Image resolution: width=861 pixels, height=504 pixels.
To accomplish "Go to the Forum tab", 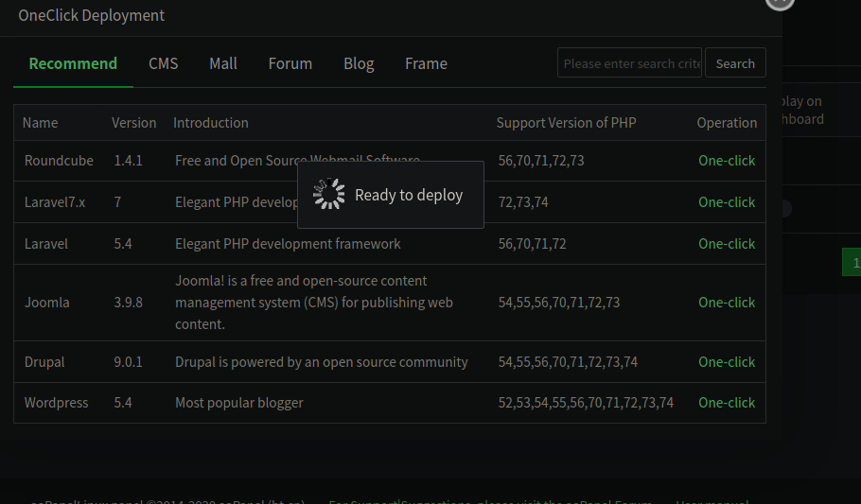I will click(x=290, y=63).
